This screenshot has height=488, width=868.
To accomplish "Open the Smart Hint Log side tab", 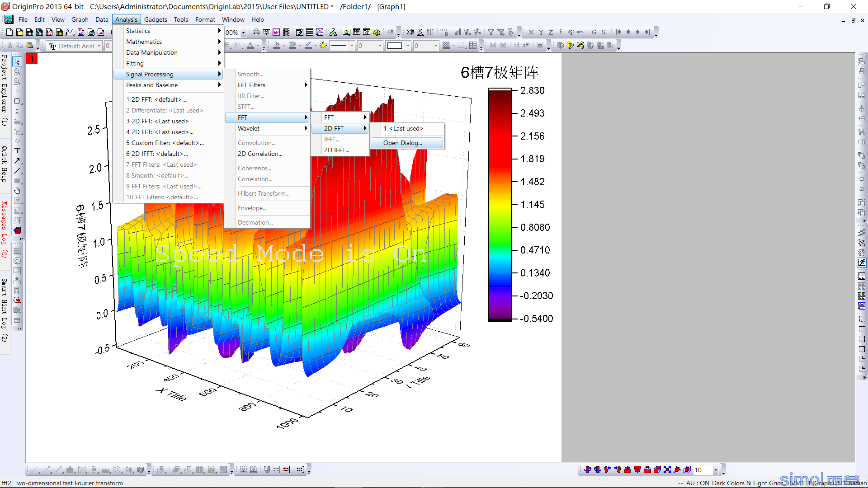I will tap(5, 310).
